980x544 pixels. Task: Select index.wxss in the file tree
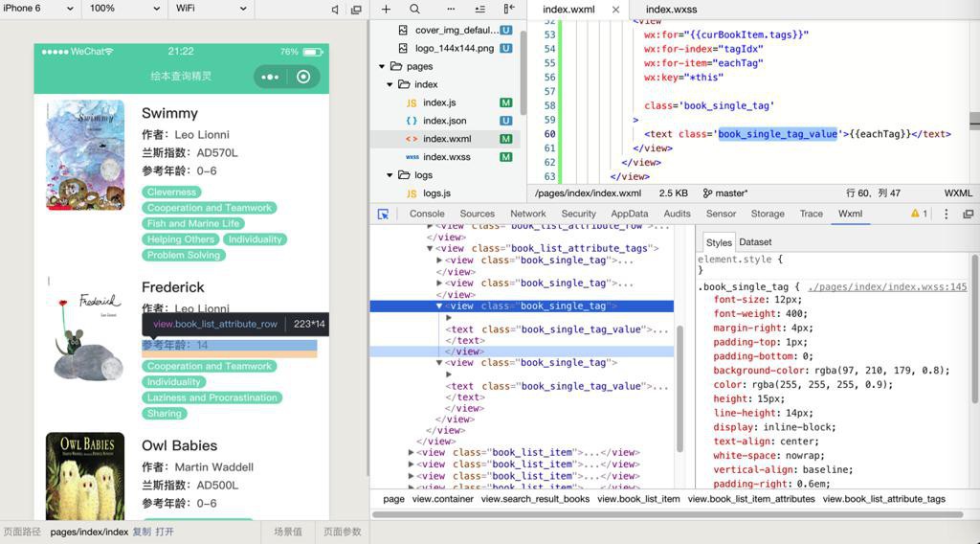click(x=446, y=157)
